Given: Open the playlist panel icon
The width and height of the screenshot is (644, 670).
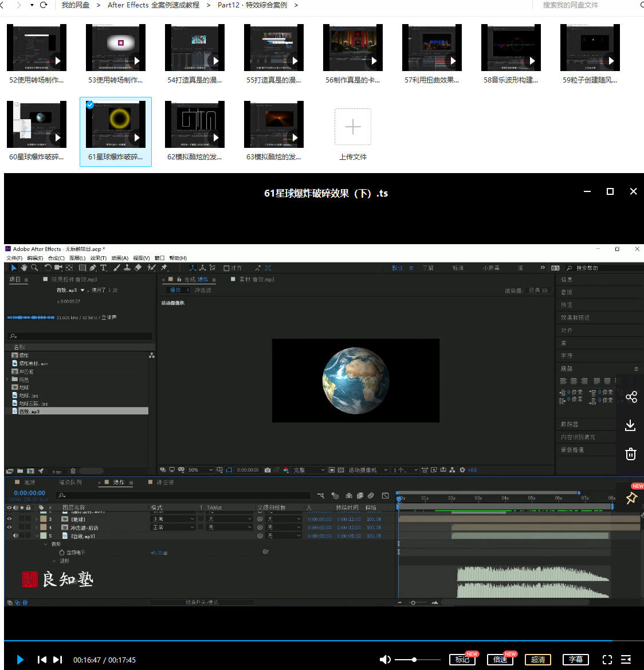Looking at the screenshot, I should pyautogui.click(x=626, y=660).
